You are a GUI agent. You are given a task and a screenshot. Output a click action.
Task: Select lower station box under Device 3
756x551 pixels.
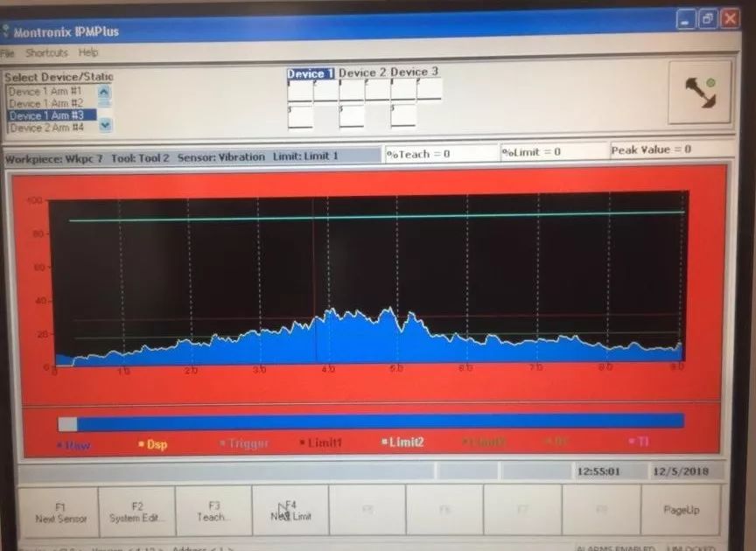coord(403,116)
